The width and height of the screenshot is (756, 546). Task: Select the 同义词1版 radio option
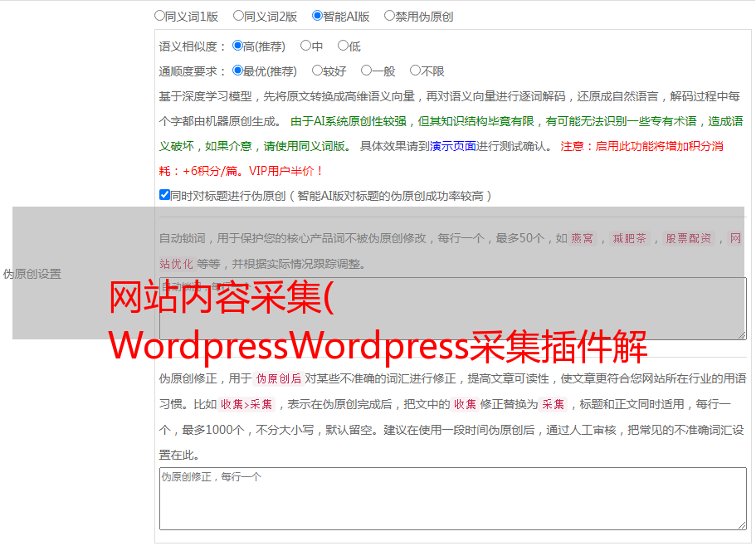coord(159,16)
